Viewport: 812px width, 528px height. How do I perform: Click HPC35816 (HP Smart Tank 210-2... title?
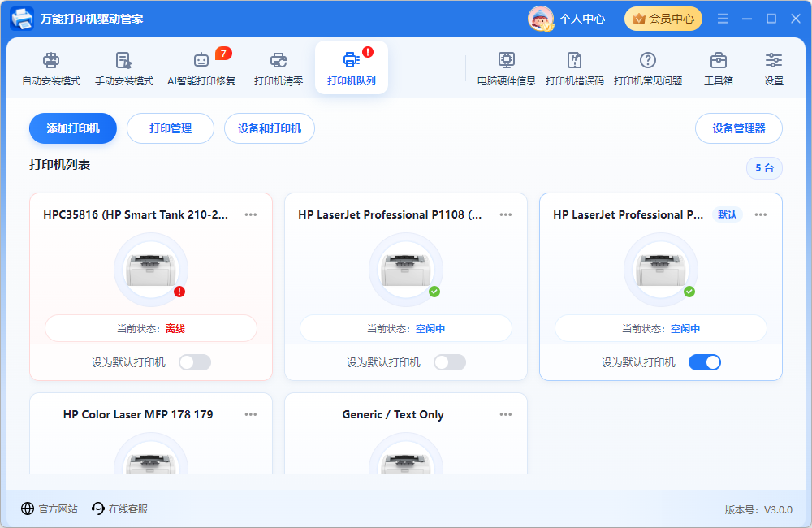[x=136, y=214]
